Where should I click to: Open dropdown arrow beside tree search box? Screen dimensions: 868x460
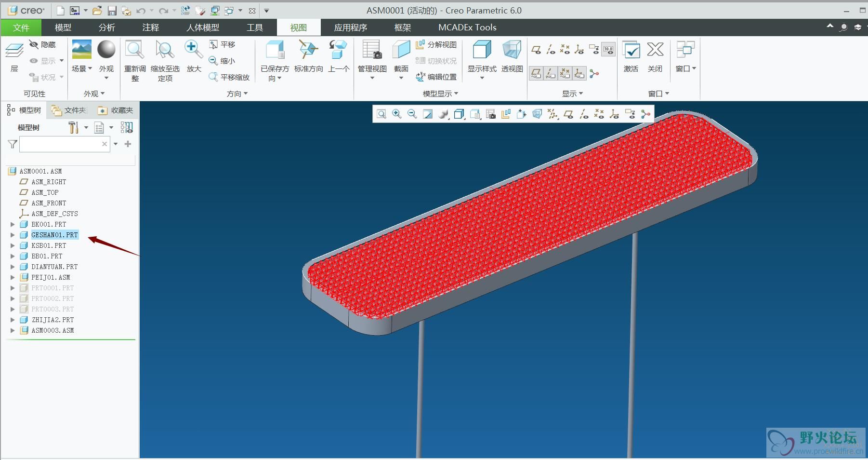[116, 144]
